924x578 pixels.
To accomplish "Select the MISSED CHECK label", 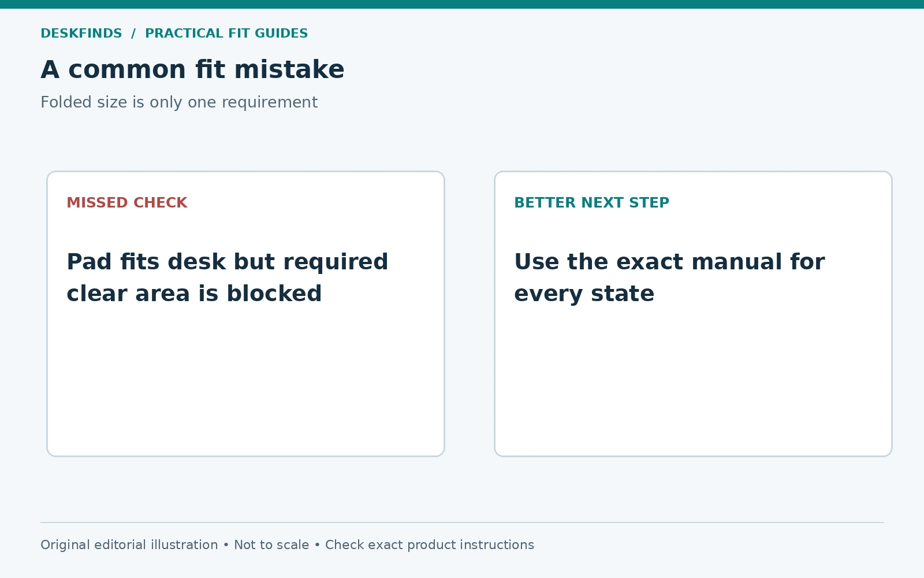I will (127, 203).
